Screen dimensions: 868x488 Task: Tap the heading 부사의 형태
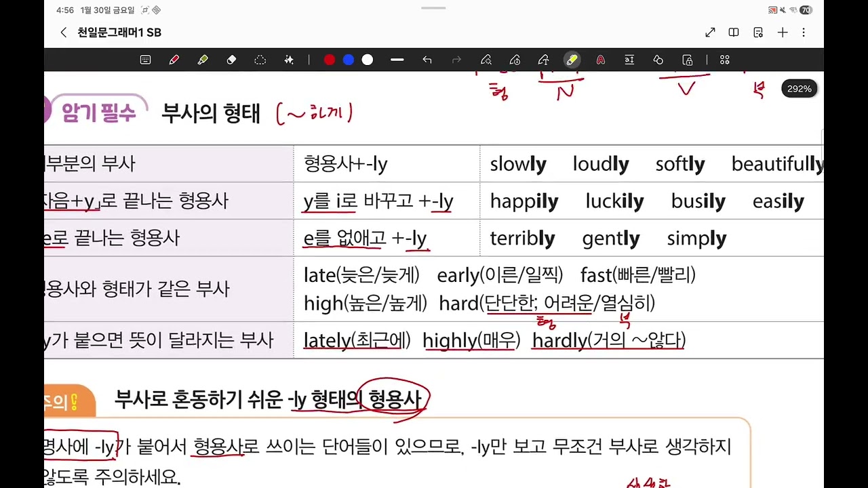pyautogui.click(x=210, y=113)
